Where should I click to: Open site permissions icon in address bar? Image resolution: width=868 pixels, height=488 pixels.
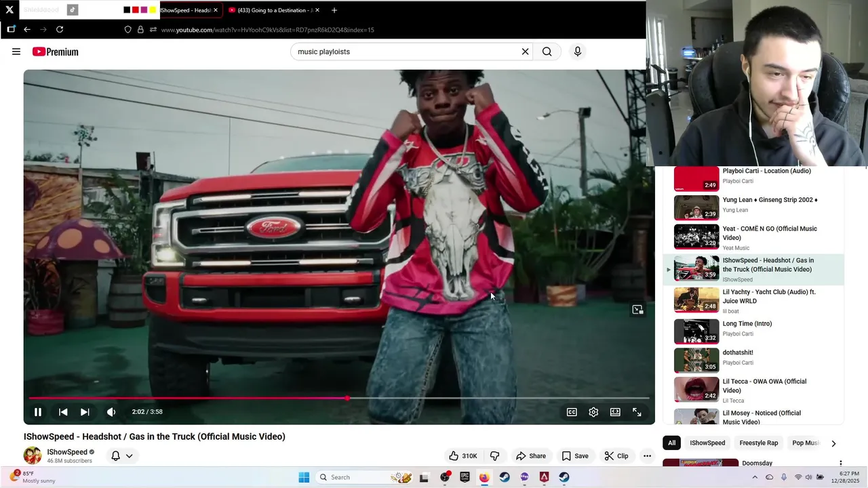153,29
